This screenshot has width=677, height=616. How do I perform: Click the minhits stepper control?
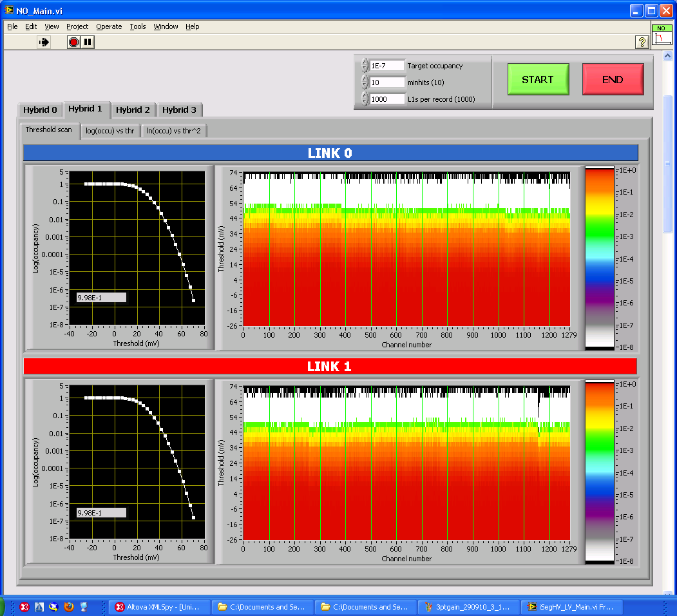[365, 82]
